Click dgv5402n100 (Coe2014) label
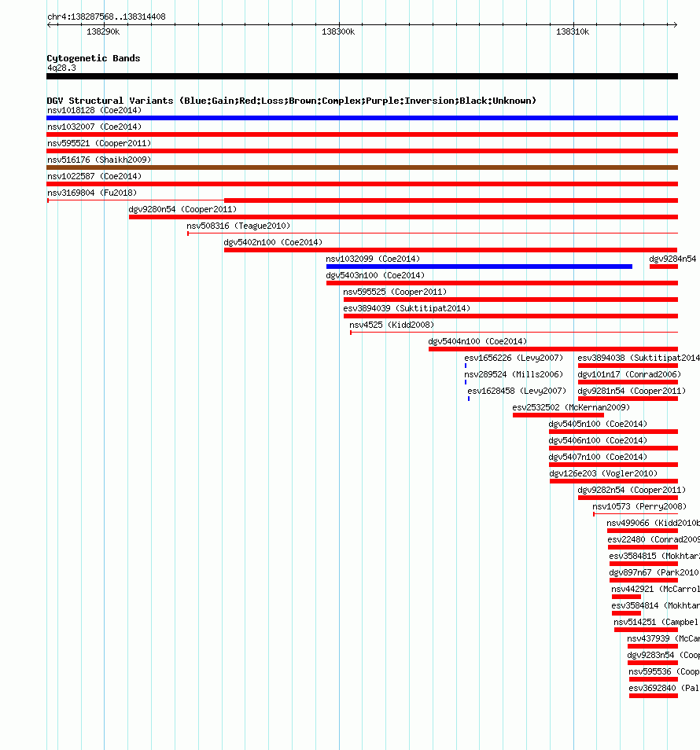This screenshot has height=750, width=700. [273, 242]
